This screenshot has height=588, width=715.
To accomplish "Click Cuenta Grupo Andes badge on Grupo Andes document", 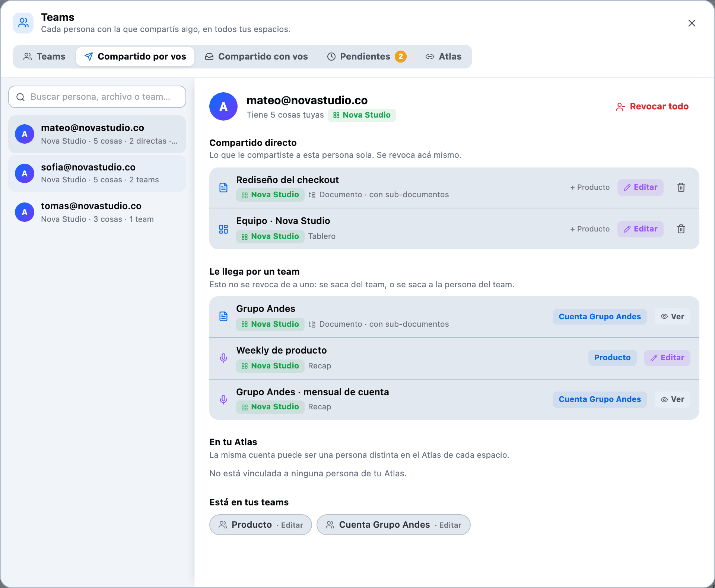I will pyautogui.click(x=600, y=317).
